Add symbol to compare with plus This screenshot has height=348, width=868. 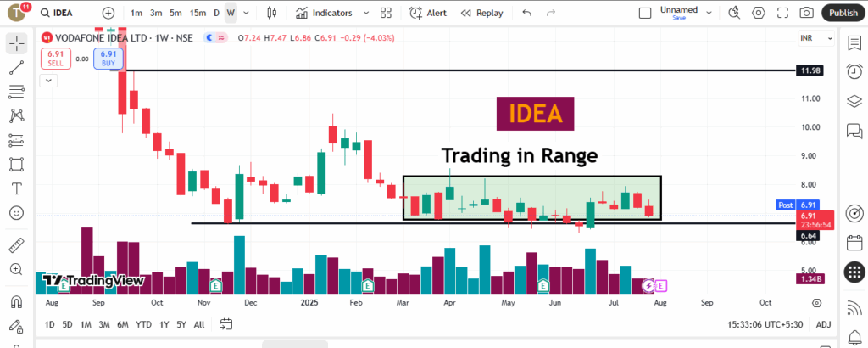(x=108, y=13)
